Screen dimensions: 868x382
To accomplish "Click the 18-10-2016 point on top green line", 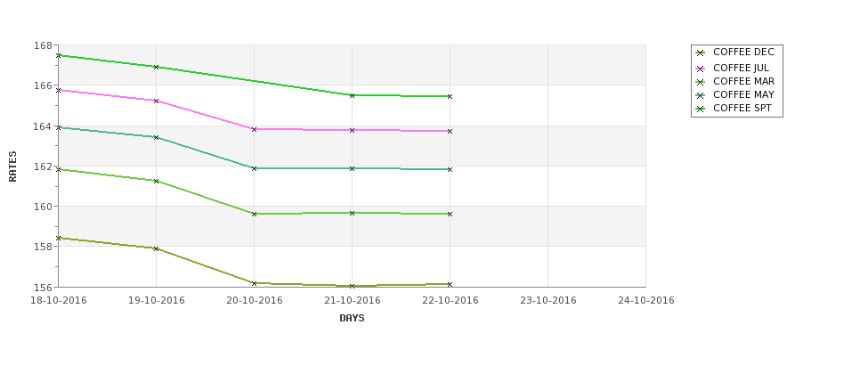I will [x=59, y=55].
